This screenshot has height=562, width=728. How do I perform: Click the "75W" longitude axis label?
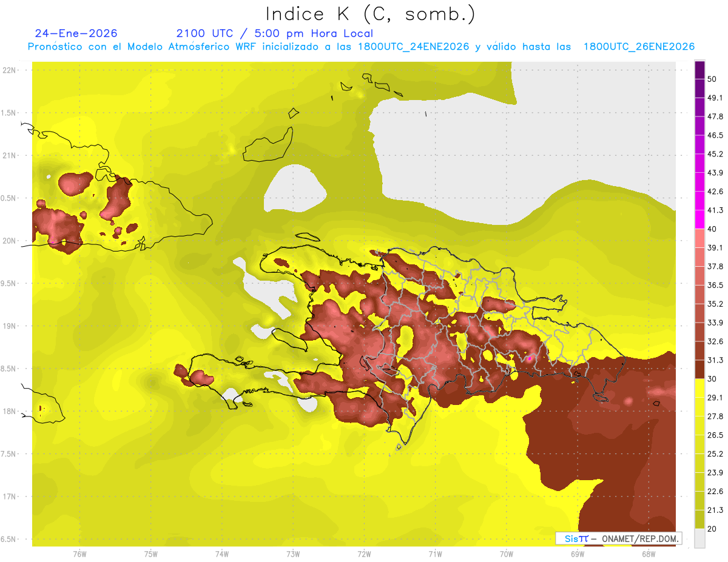[x=151, y=554]
